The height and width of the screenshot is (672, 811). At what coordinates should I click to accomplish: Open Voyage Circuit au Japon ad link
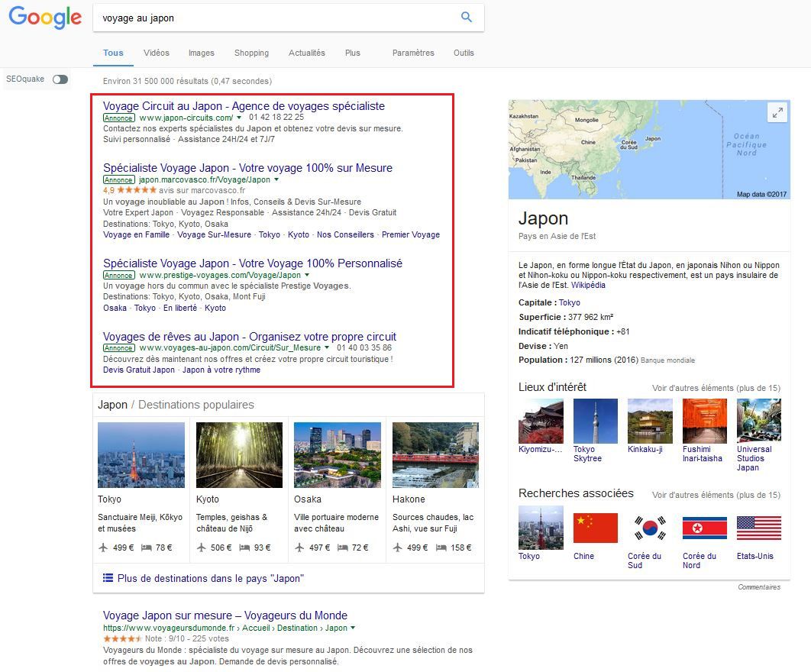pos(244,106)
